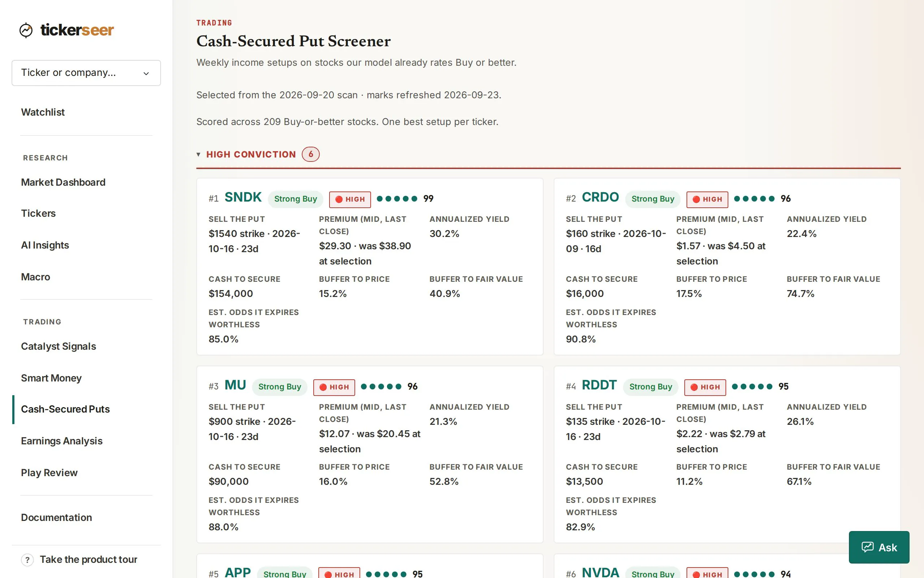
Task: Click CRDO buffer to fair value 74.7%
Action: pos(801,294)
